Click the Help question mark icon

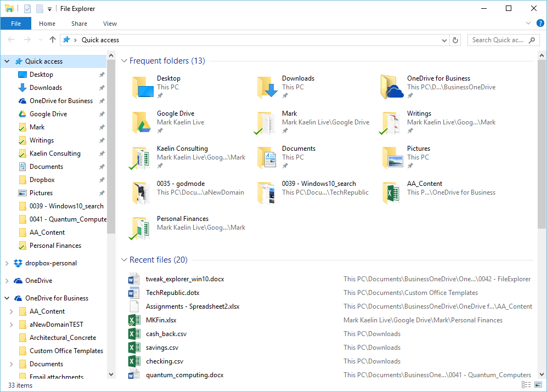(x=540, y=24)
